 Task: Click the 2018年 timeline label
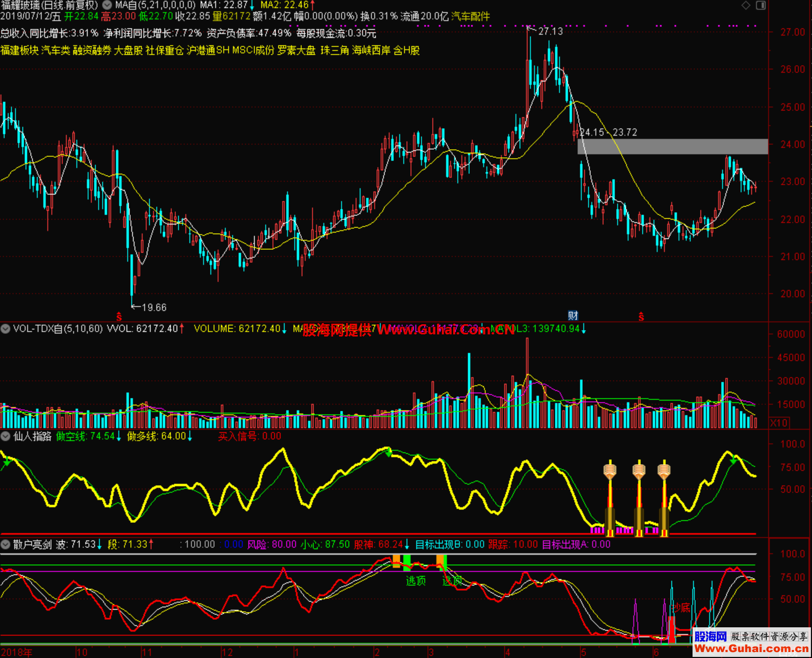pyautogui.click(x=17, y=653)
